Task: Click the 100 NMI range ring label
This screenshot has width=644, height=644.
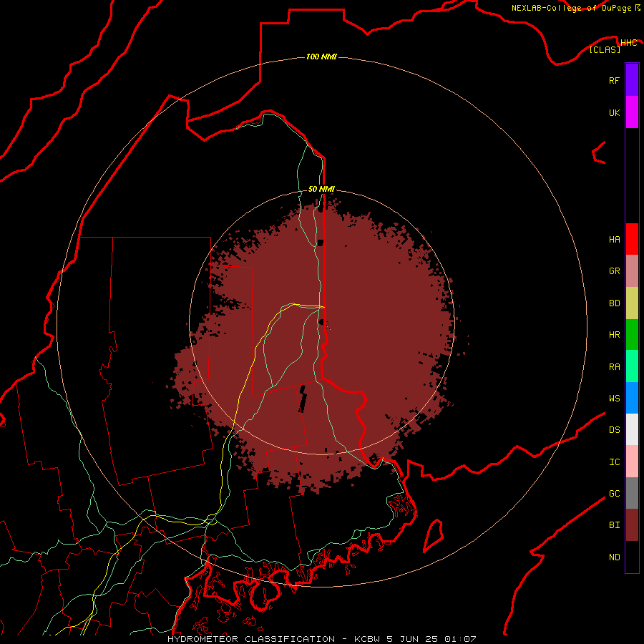Action: (x=321, y=57)
